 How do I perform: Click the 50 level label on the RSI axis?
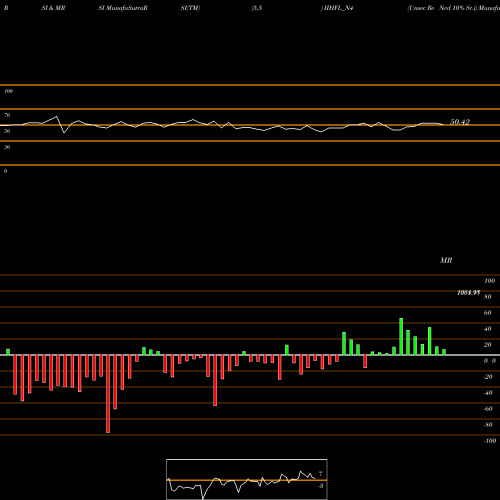[7, 131]
